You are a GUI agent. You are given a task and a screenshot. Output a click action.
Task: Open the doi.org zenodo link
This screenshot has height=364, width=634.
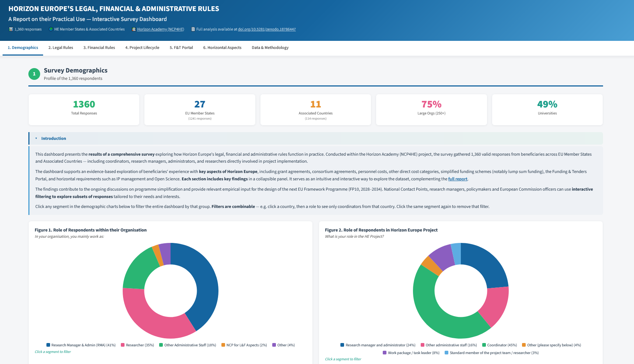tap(267, 29)
